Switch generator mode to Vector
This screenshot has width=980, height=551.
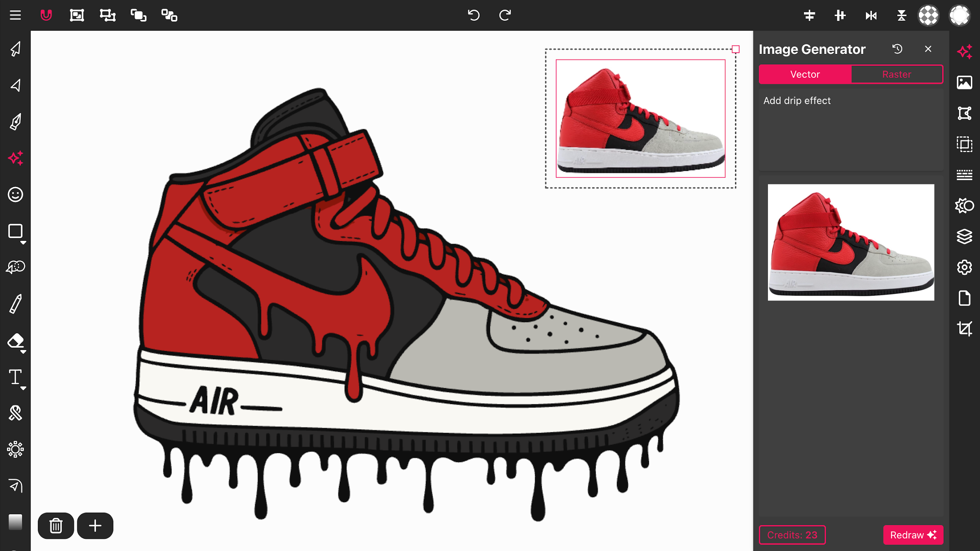pos(805,74)
